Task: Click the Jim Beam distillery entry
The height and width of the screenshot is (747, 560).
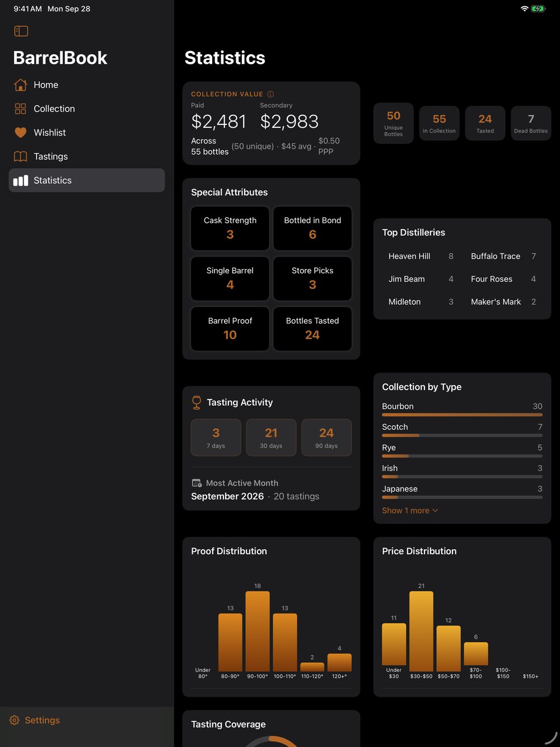Action: click(x=421, y=279)
